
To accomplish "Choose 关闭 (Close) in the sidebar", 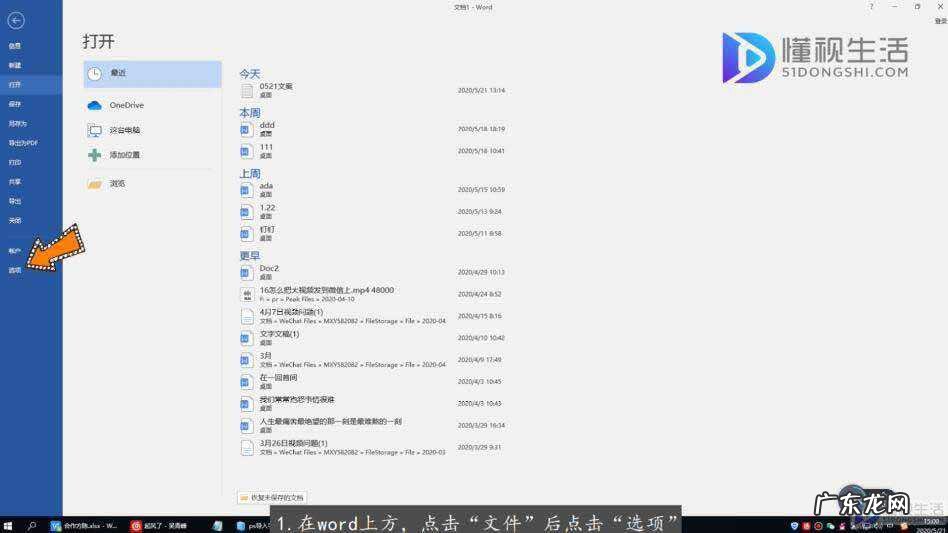I will click(x=15, y=221).
